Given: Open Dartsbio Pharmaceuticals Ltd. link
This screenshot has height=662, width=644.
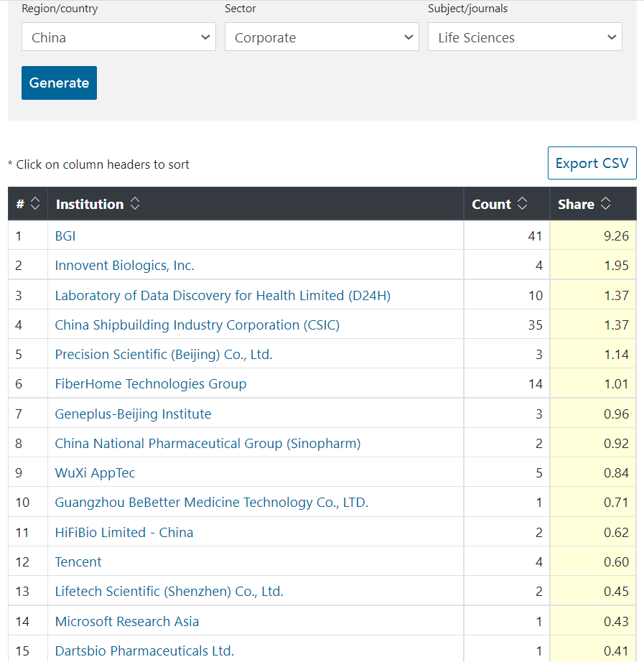Looking at the screenshot, I should point(145,651).
